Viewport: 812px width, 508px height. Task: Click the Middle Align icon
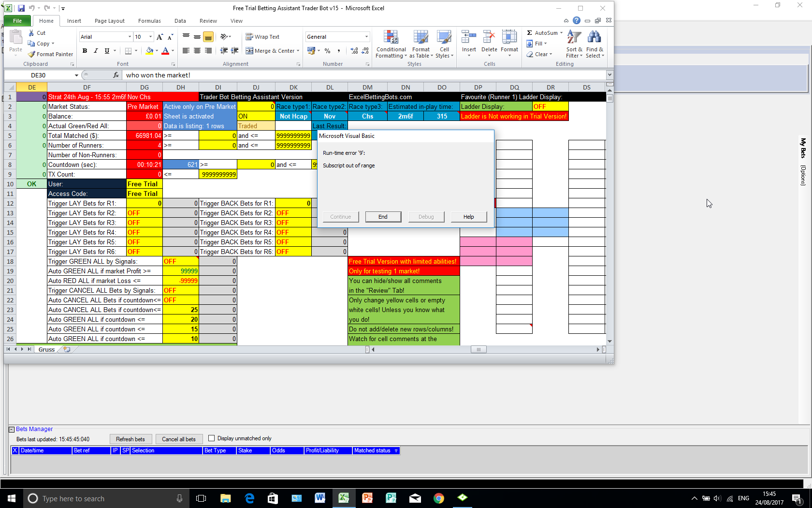point(197,37)
